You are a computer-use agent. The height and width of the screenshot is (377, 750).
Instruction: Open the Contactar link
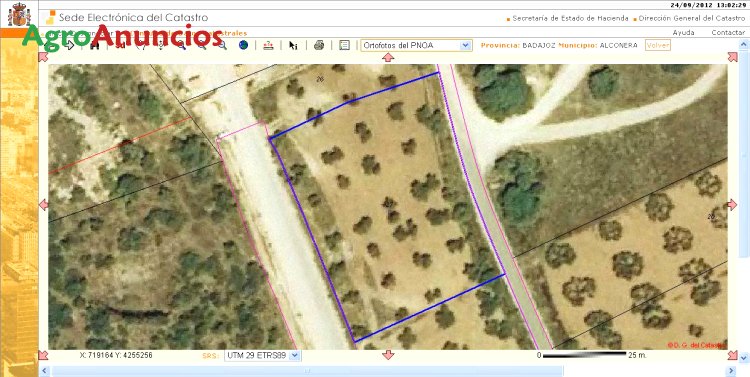(728, 33)
